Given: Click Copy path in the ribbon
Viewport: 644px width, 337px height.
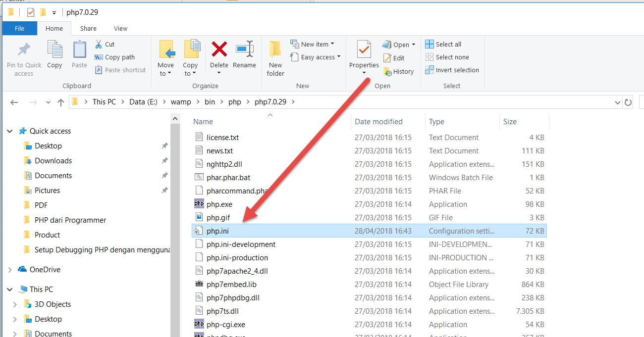Looking at the screenshot, I should (114, 57).
